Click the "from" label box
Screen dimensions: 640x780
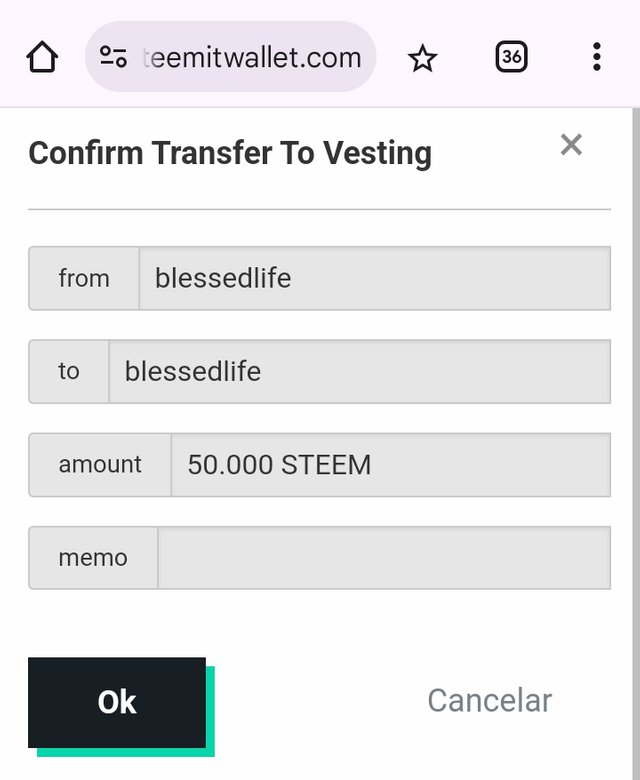coord(84,278)
